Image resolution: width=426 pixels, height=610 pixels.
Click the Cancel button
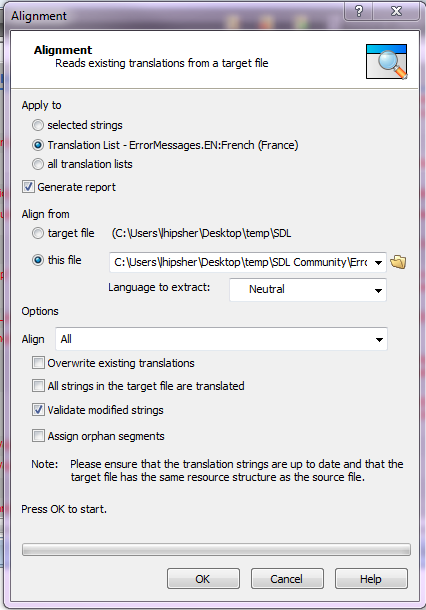point(287,579)
